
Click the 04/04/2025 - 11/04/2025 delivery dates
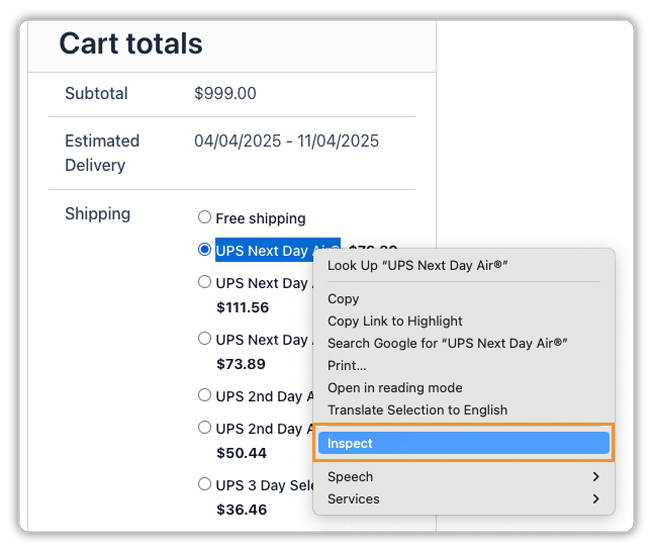click(287, 141)
